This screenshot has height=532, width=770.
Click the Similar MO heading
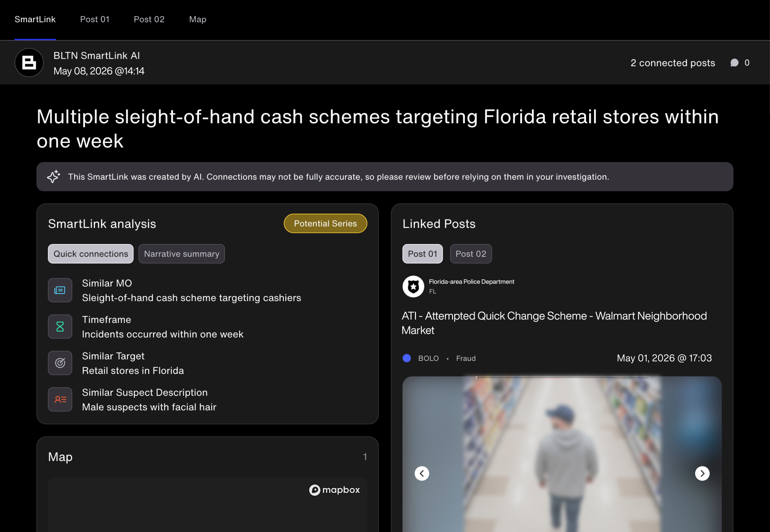(107, 283)
